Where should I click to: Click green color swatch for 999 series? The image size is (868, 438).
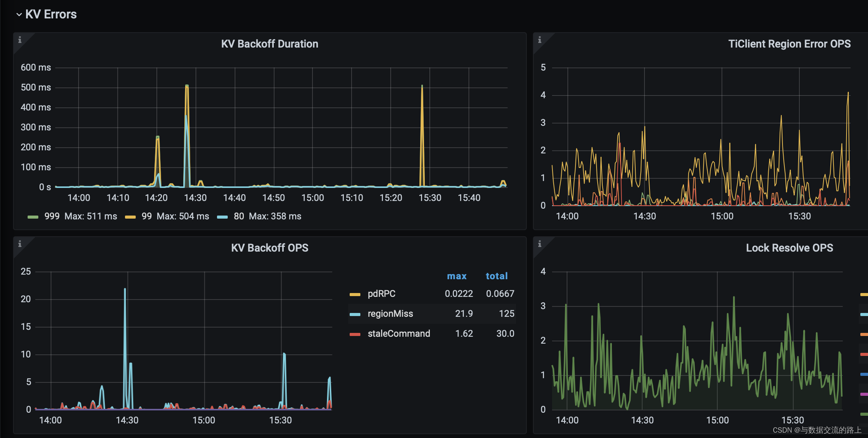click(x=33, y=217)
